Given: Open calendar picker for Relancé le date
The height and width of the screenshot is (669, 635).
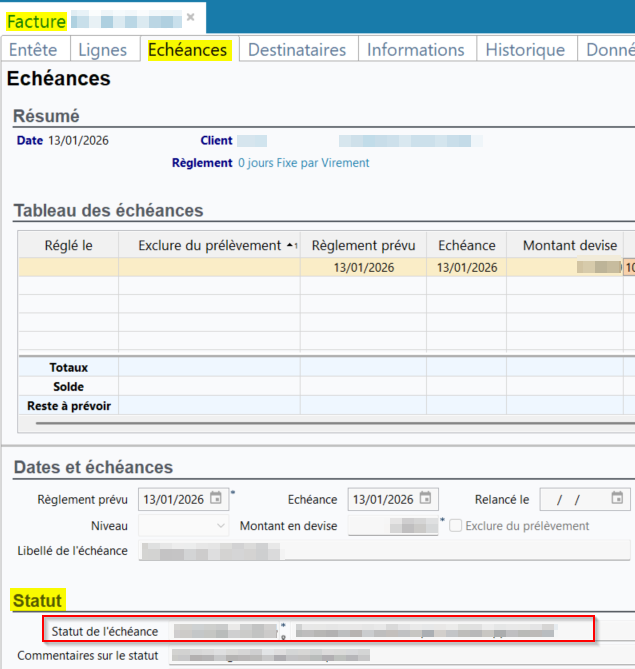Looking at the screenshot, I should (x=618, y=499).
